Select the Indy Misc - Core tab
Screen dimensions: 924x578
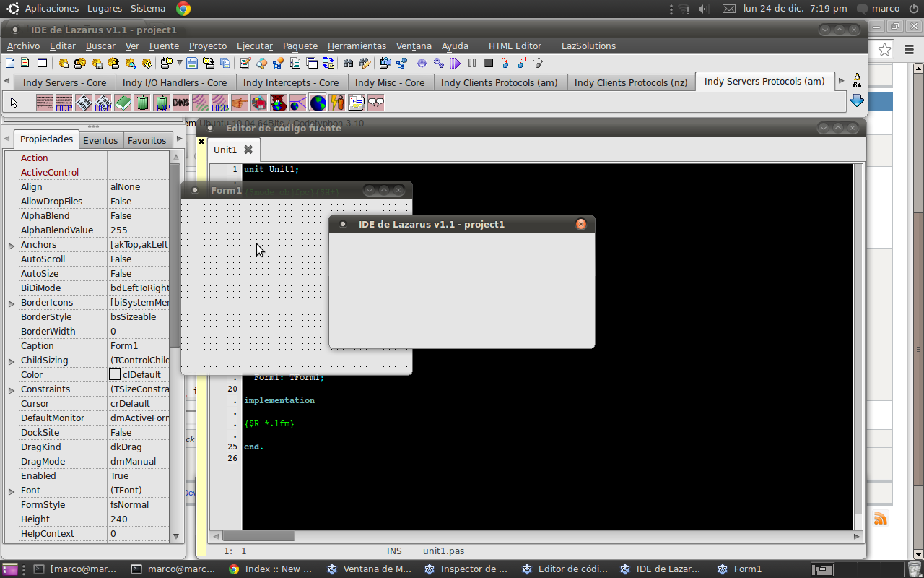pyautogui.click(x=390, y=82)
